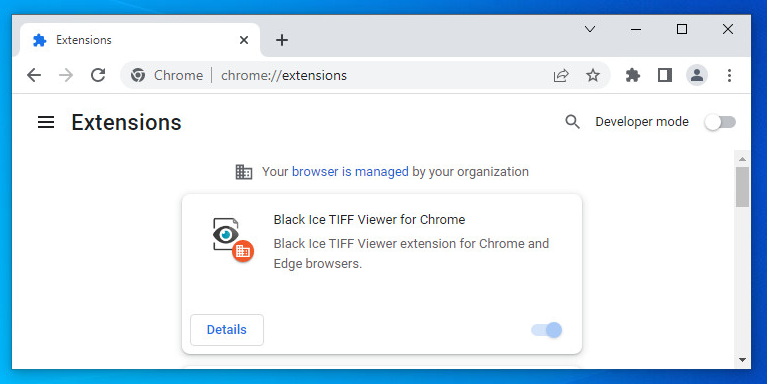This screenshot has width=767, height=384.
Task: Disable the Black Ice TIFF Viewer extension
Action: pos(547,330)
